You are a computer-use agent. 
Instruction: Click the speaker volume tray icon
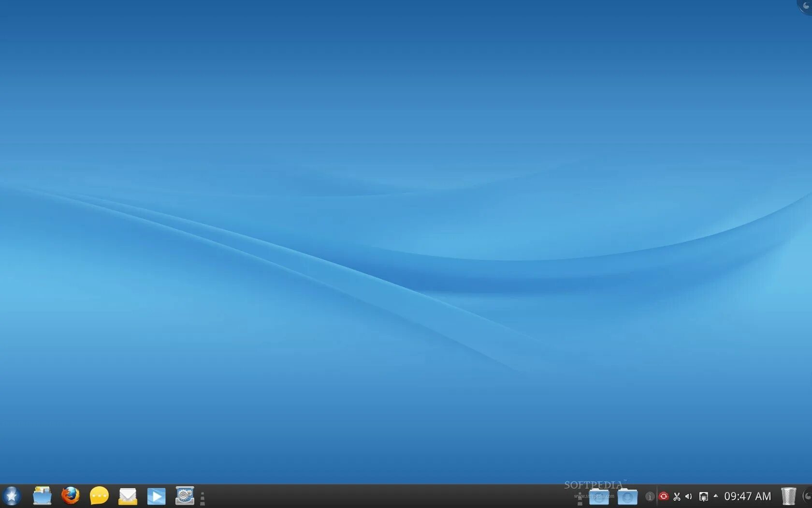689,496
